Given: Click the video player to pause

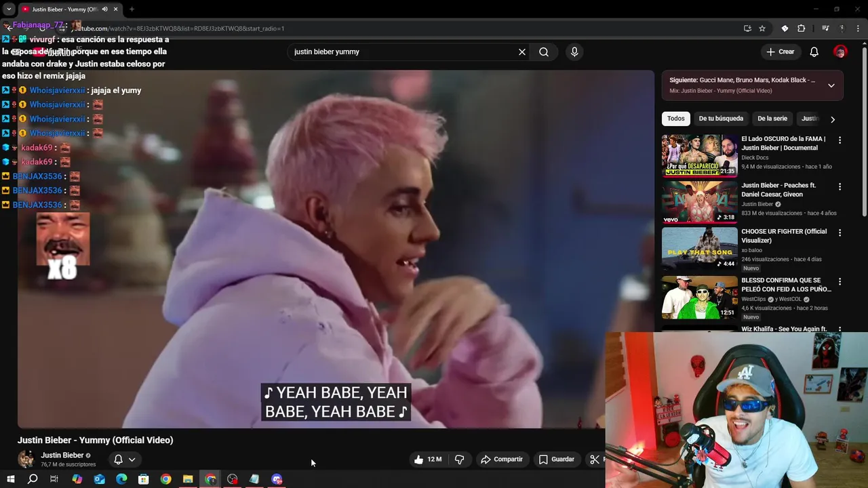Looking at the screenshot, I should (x=336, y=249).
